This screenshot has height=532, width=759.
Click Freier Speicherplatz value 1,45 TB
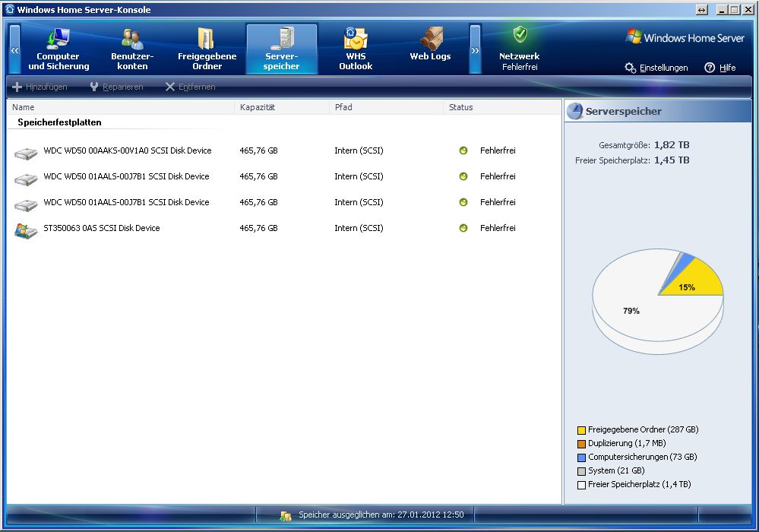tap(672, 160)
